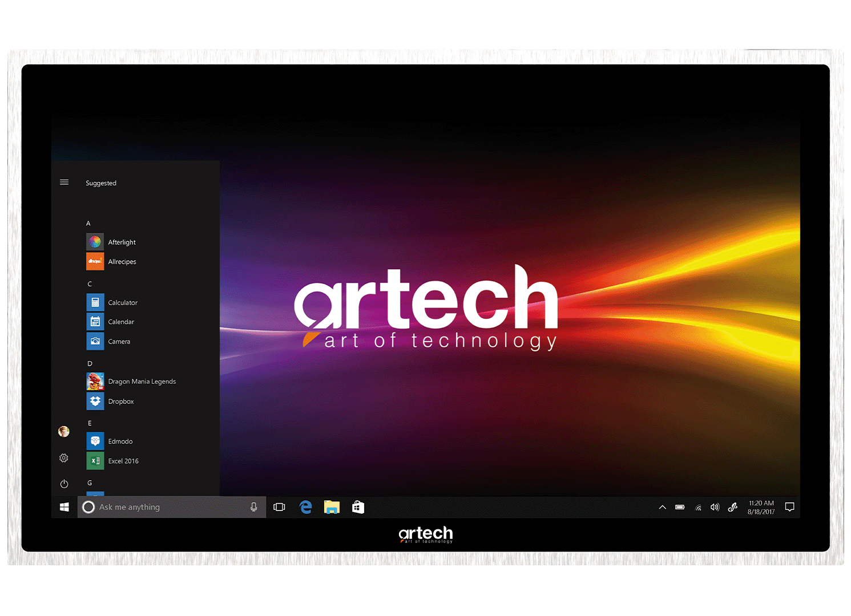Expand the Start menu hamburger

64,183
